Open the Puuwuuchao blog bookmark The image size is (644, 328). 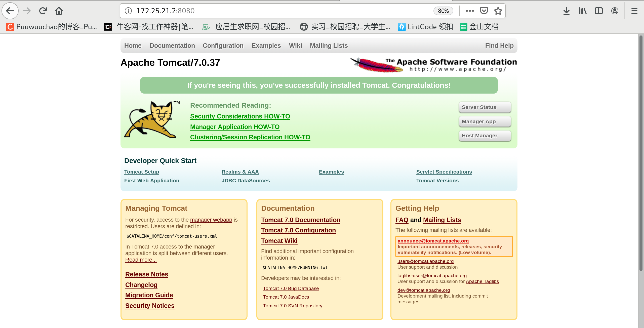coord(52,27)
